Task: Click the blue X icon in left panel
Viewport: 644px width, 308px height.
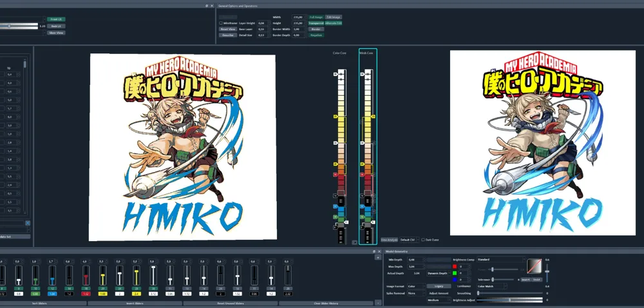Action: tap(28, 222)
